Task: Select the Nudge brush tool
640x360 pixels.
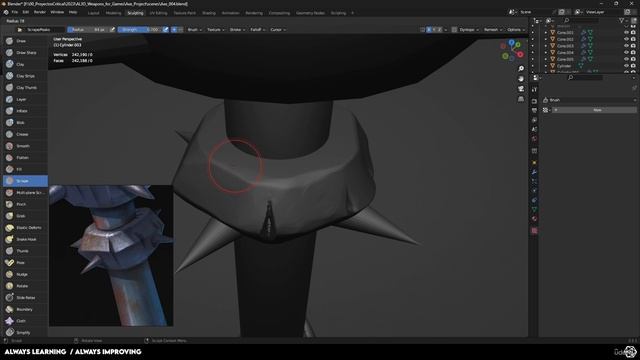Action: click(25, 274)
